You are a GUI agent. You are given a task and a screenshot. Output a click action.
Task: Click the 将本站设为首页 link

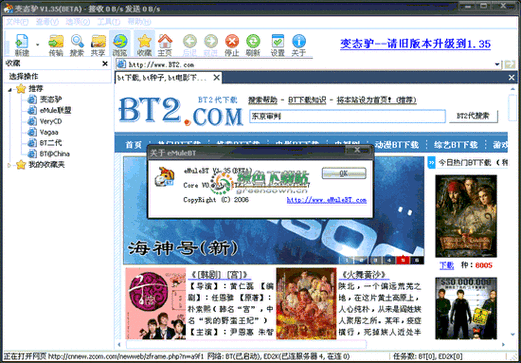376,100
